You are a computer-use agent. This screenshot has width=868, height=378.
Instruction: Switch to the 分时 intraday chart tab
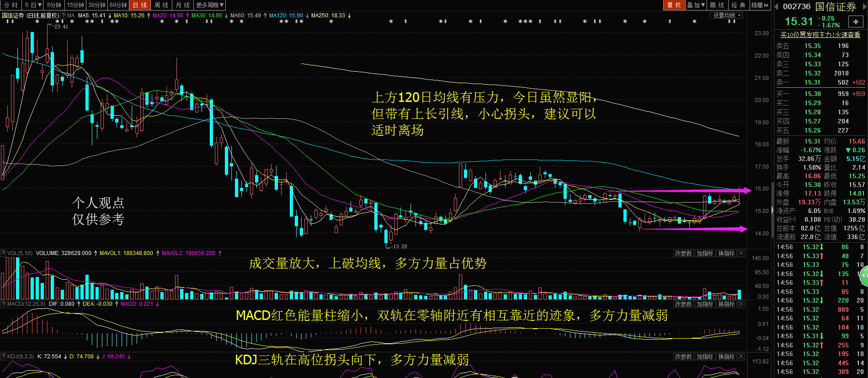(x=11, y=5)
